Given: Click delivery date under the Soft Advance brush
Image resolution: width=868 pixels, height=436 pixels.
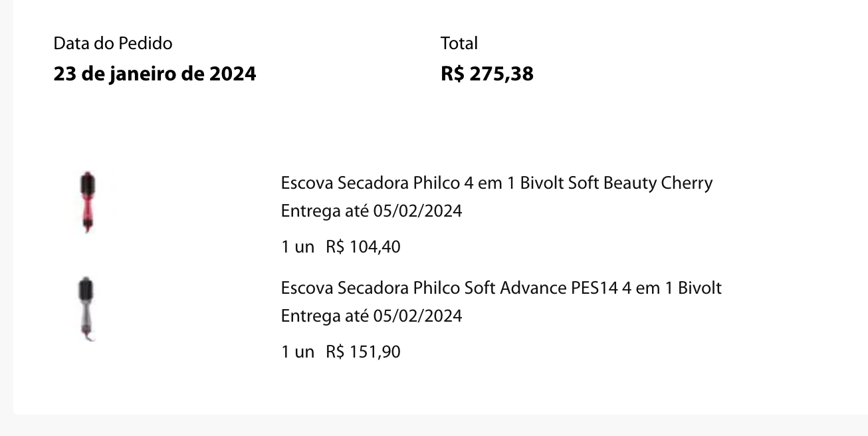Looking at the screenshot, I should tap(371, 316).
